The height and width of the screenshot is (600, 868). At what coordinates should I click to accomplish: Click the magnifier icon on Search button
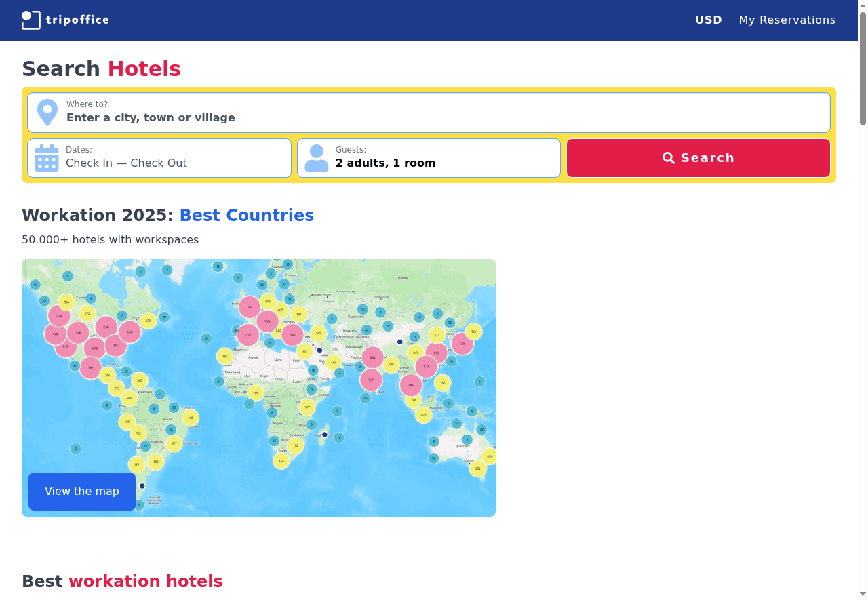pos(669,158)
